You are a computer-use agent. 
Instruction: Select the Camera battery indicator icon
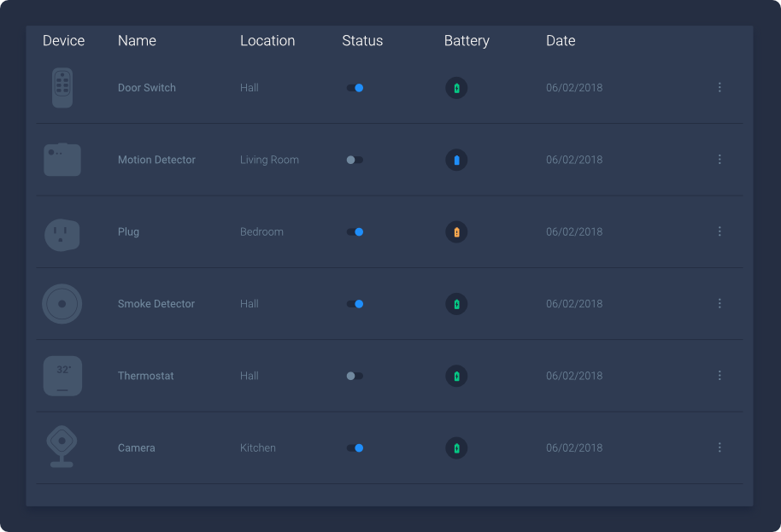click(x=456, y=447)
